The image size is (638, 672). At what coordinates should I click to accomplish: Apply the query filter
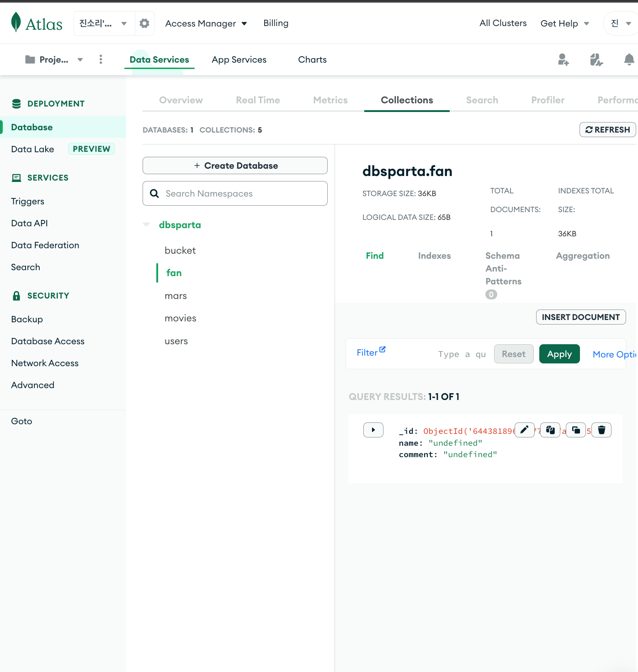[x=559, y=354]
